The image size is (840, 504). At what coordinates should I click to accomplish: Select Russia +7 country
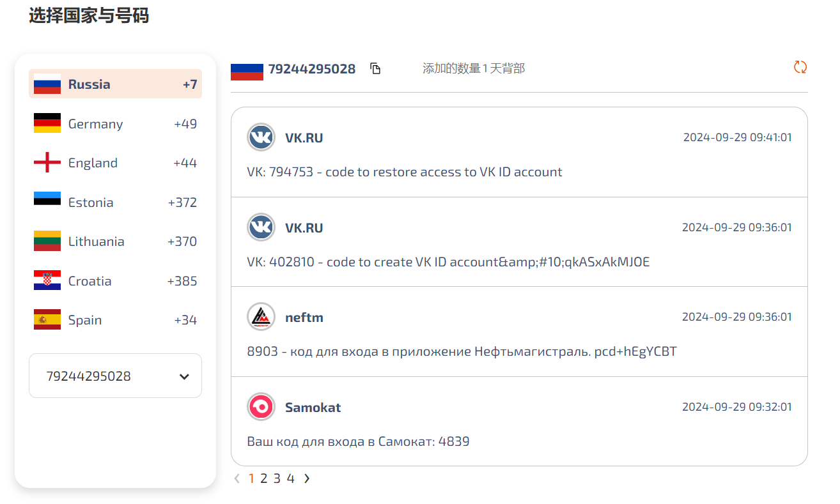[115, 84]
